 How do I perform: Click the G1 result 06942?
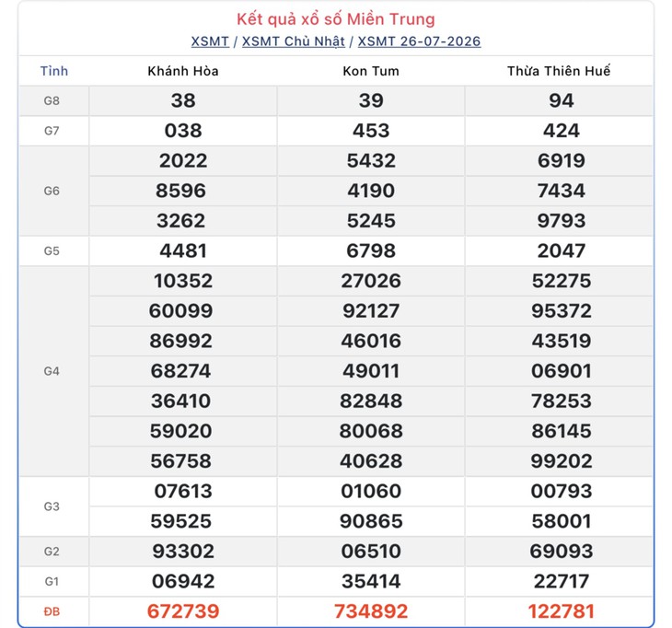(183, 581)
